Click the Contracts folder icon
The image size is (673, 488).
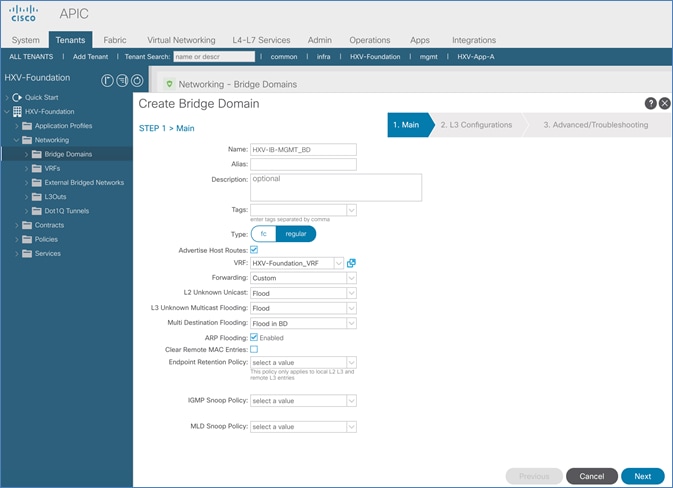click(x=27, y=225)
